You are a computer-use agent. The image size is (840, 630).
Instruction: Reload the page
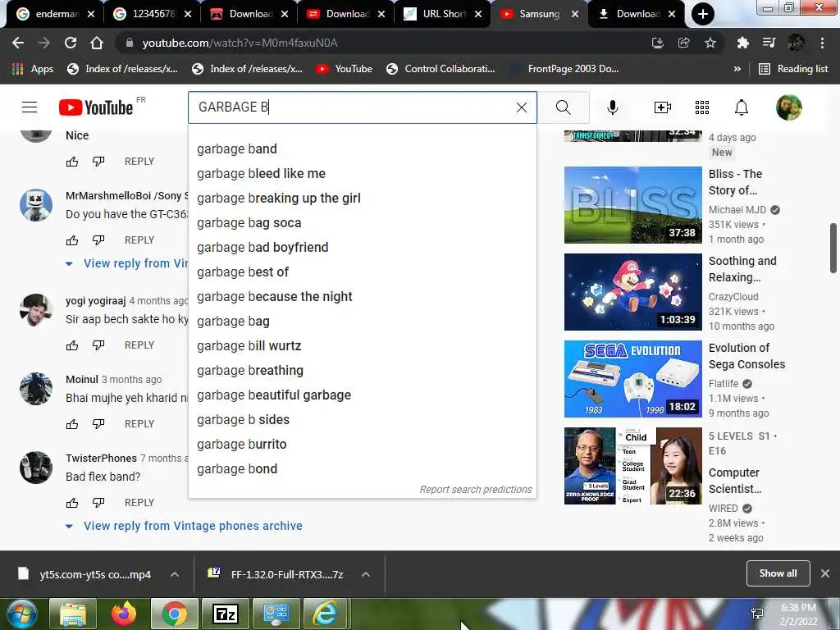click(x=71, y=43)
